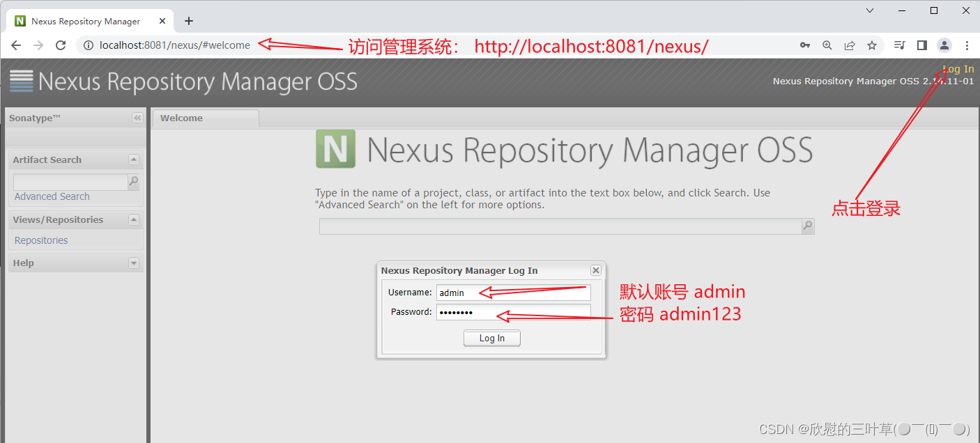Open the Chrome profile avatar
980x443 pixels.
944,45
